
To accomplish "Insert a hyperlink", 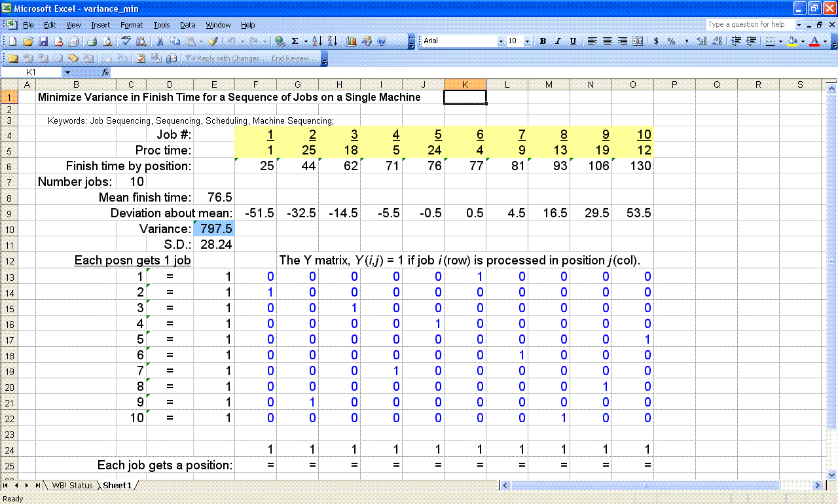I will click(x=280, y=41).
